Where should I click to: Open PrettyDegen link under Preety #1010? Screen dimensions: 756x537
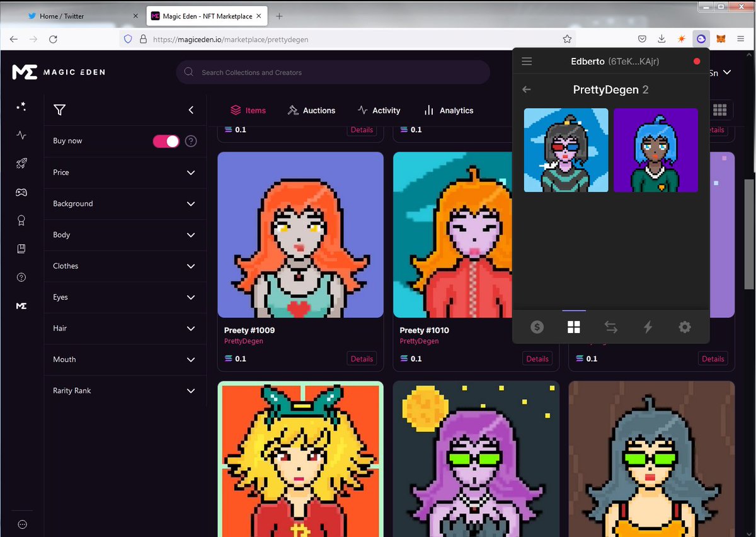[x=420, y=341]
